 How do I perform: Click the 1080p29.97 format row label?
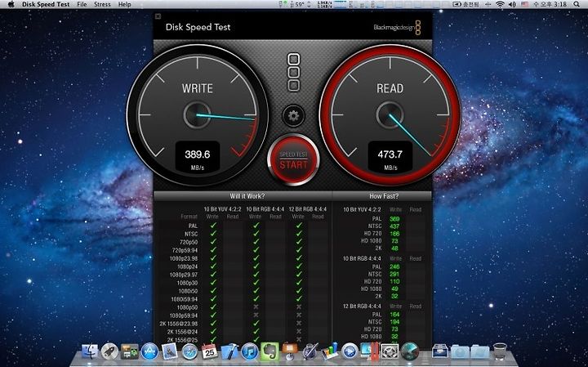click(x=184, y=275)
